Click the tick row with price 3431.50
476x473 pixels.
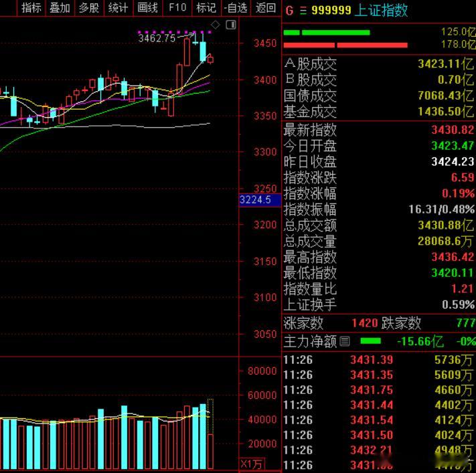[x=378, y=435]
